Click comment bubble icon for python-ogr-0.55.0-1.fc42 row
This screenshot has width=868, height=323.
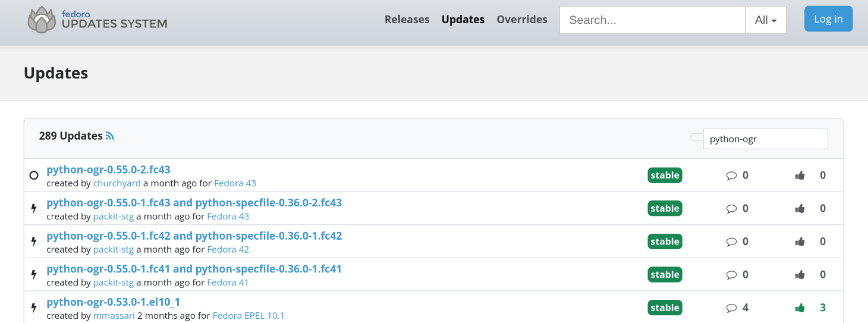pos(731,242)
